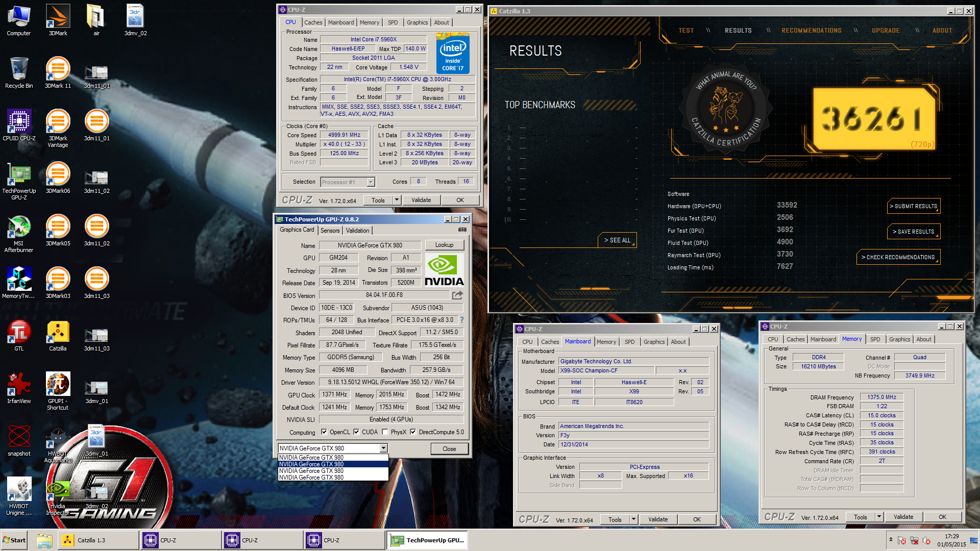Image resolution: width=980 pixels, height=551 pixels.
Task: Switch to TechPowerUp GPU taskbar button
Action: click(x=428, y=540)
